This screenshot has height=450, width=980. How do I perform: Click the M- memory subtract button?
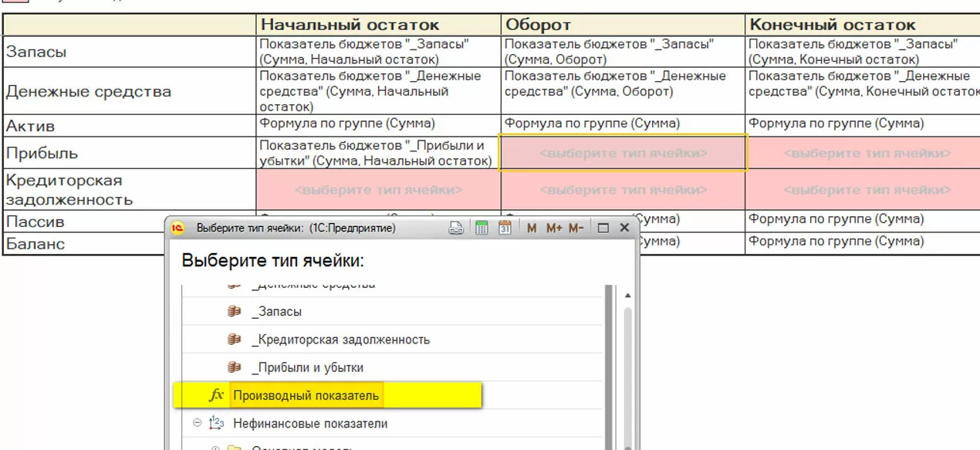coord(576,228)
